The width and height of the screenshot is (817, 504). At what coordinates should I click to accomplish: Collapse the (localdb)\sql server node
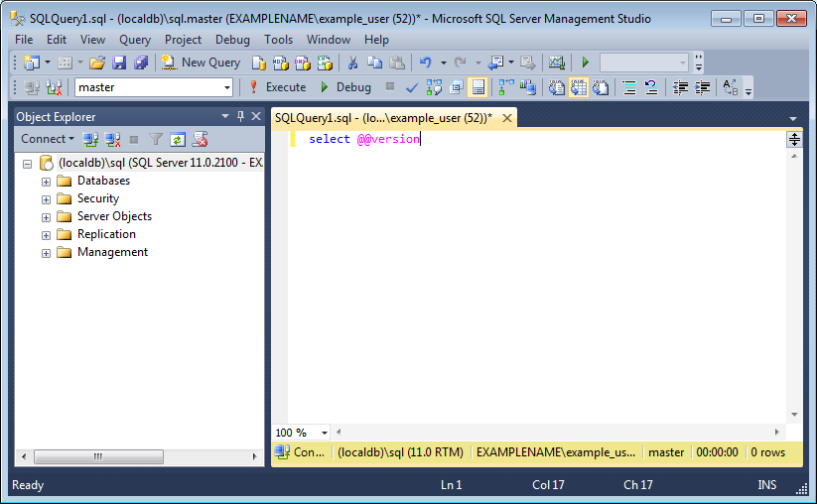pos(27,164)
